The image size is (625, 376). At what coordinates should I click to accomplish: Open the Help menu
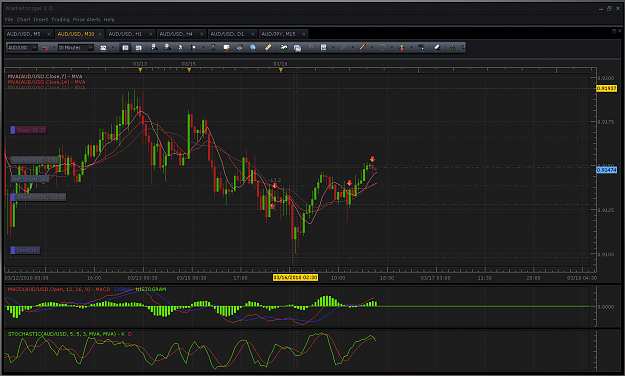(x=109, y=20)
